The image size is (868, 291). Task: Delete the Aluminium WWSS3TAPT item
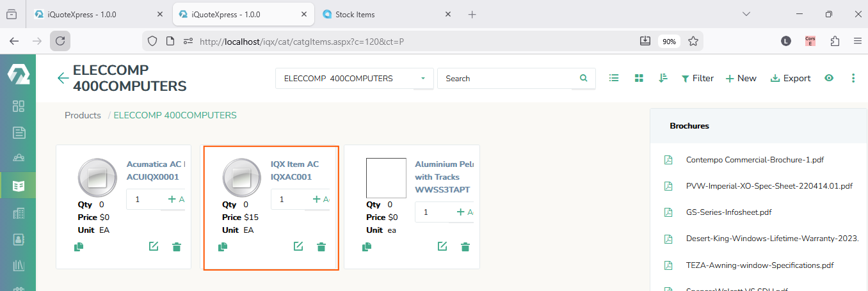465,247
